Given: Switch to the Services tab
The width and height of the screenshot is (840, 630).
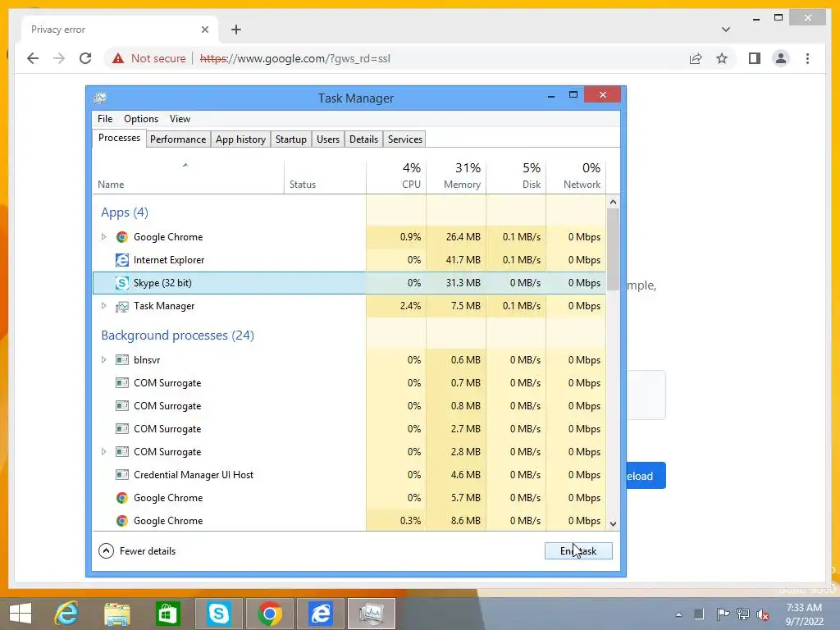Looking at the screenshot, I should tap(405, 139).
